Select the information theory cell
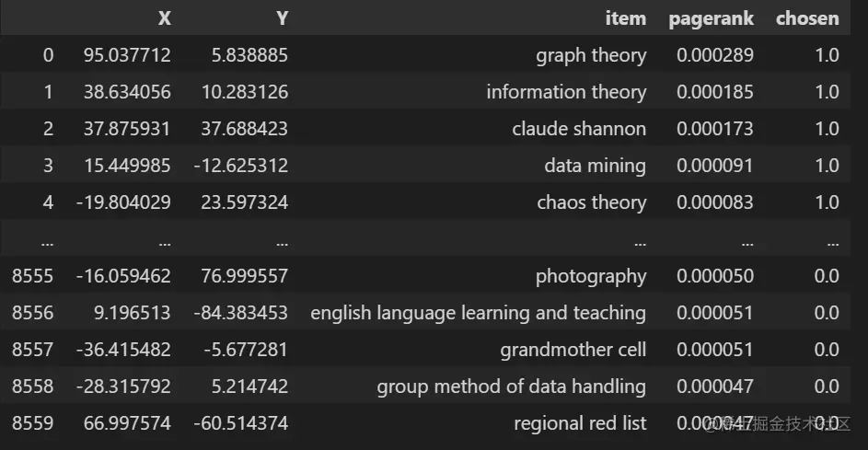Image resolution: width=868 pixels, height=450 pixels. tap(566, 92)
